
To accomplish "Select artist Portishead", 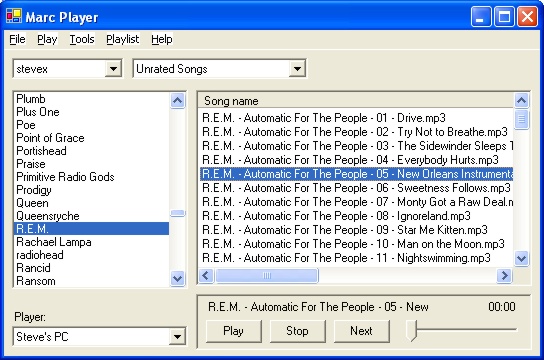I will pos(92,151).
